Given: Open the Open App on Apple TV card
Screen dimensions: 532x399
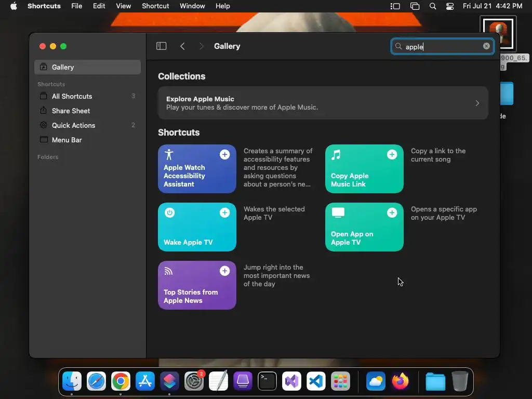Looking at the screenshot, I should point(364,227).
